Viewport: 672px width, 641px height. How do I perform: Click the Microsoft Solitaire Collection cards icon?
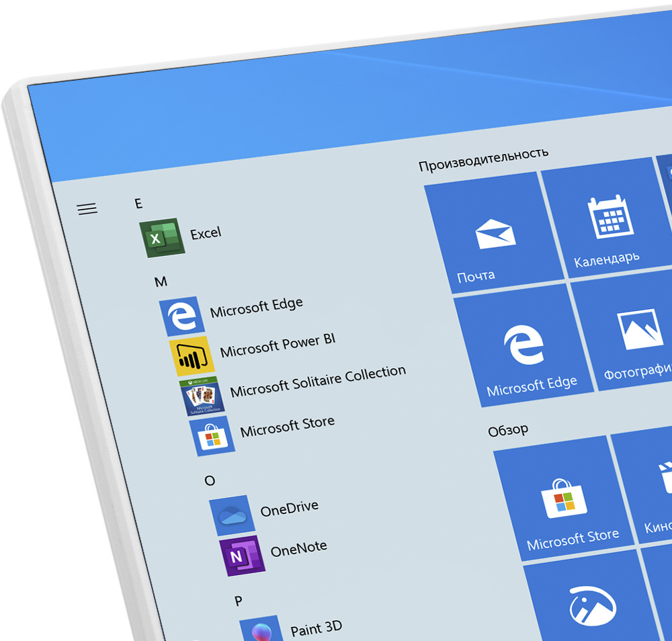[x=202, y=396]
